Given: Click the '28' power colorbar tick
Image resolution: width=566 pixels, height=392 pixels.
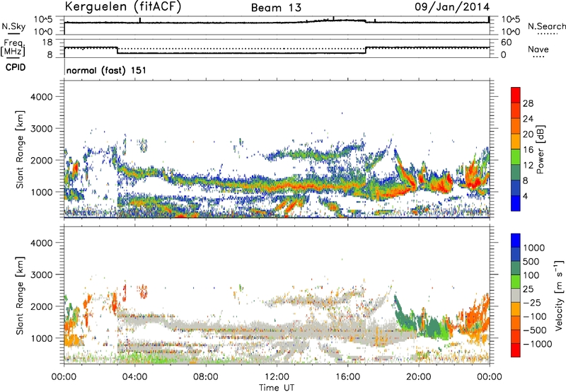Looking at the screenshot, I should tap(528, 103).
